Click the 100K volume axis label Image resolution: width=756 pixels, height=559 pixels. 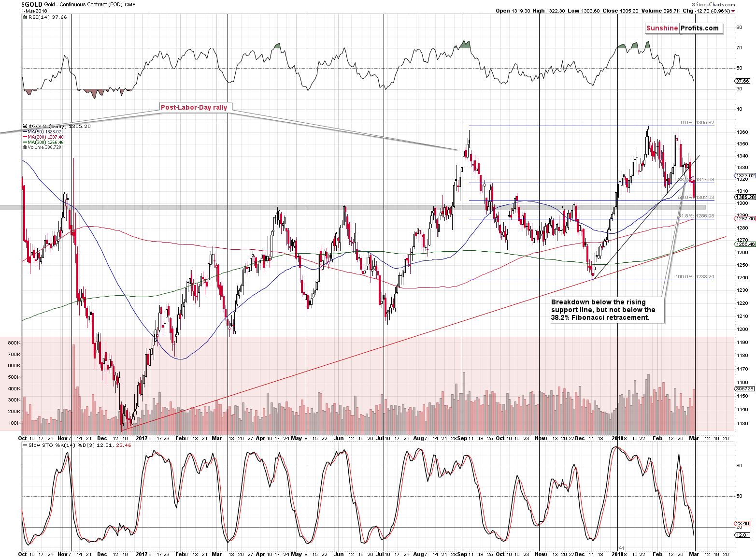pyautogui.click(x=14, y=423)
